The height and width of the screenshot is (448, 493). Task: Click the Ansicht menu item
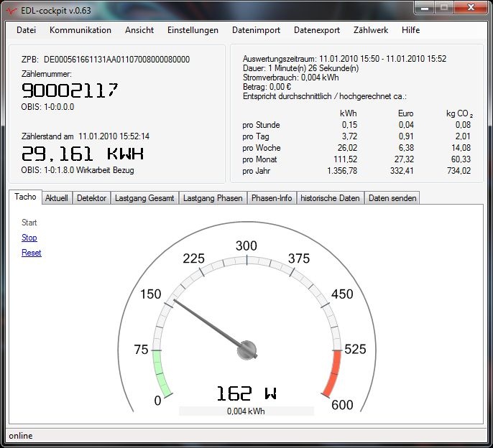pos(139,30)
